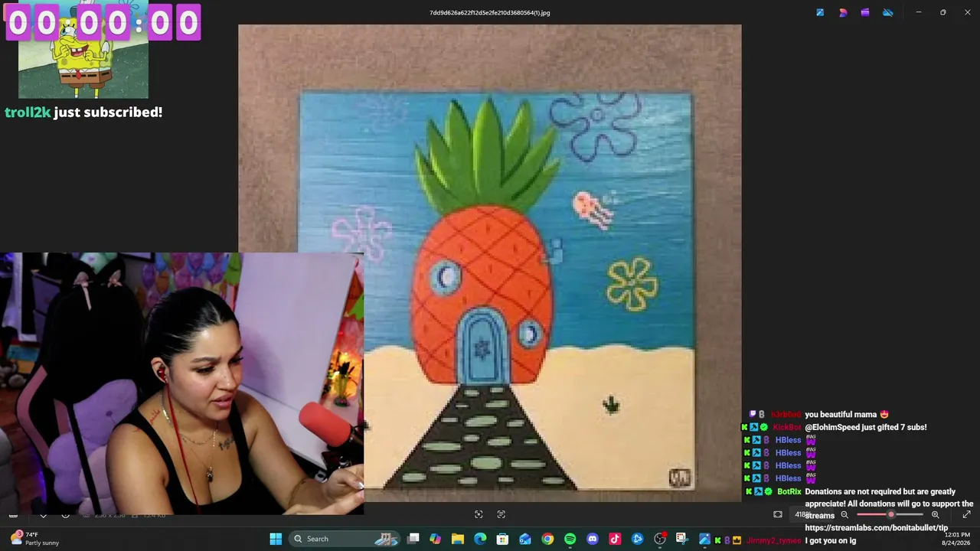
Task: Open the Edit with Photos icon in title bar
Action: 820,12
